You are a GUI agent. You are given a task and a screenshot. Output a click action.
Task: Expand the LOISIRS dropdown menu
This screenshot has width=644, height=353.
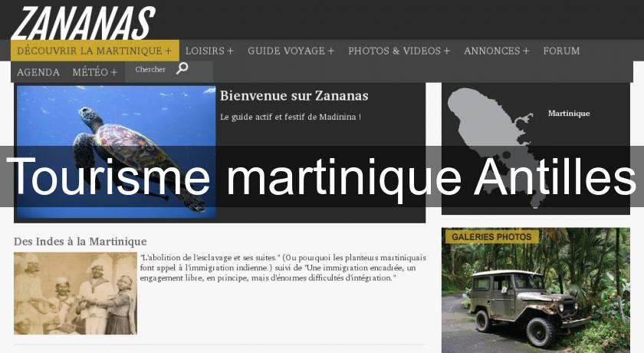[x=209, y=51]
